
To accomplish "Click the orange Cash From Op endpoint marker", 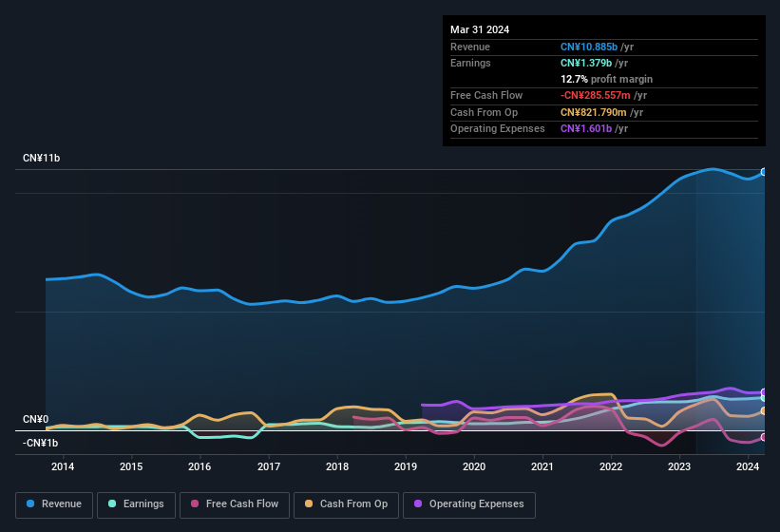I will tap(763, 411).
